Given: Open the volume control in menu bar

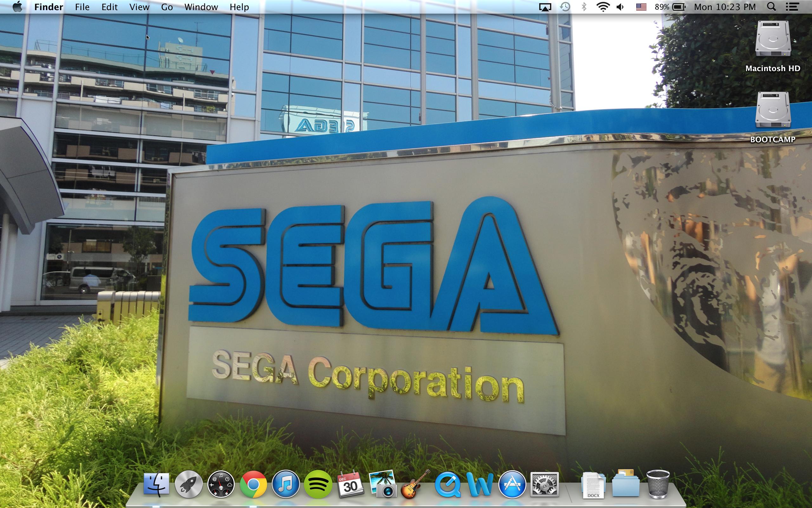Looking at the screenshot, I should (620, 7).
